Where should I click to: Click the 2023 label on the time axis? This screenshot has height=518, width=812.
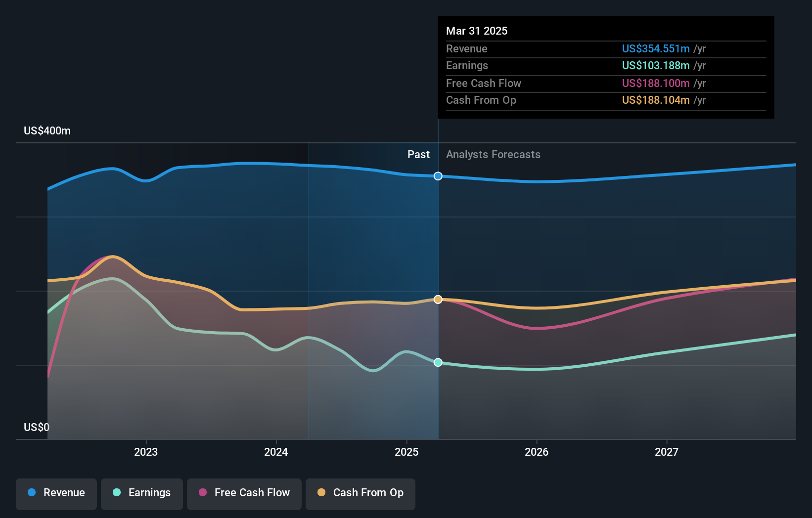tap(145, 452)
